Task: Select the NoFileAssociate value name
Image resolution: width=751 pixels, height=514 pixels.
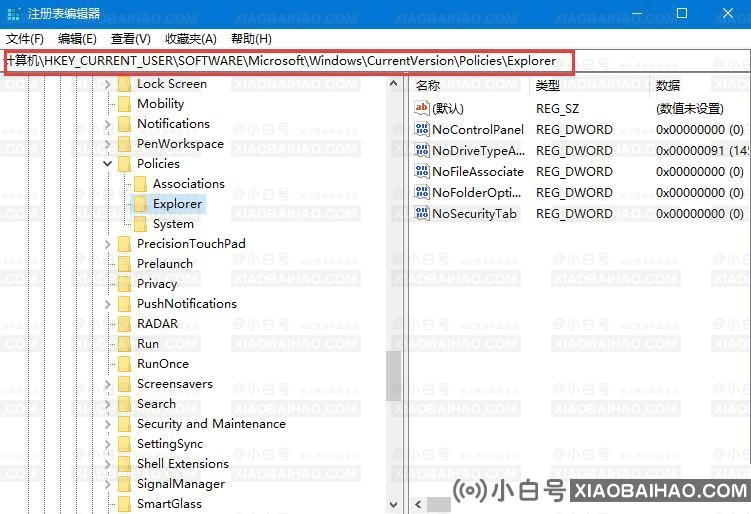Action: [478, 171]
